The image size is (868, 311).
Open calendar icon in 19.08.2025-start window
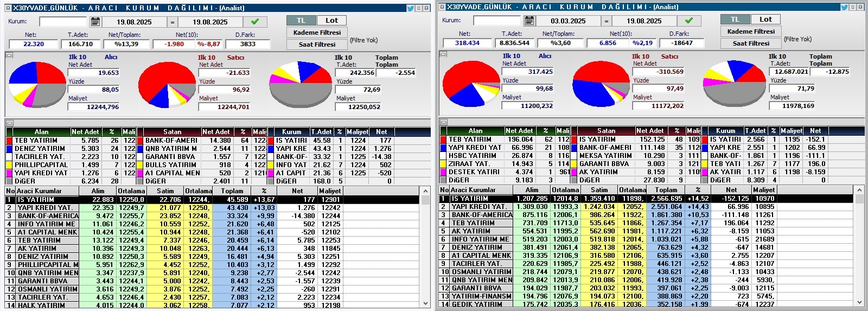[95, 22]
